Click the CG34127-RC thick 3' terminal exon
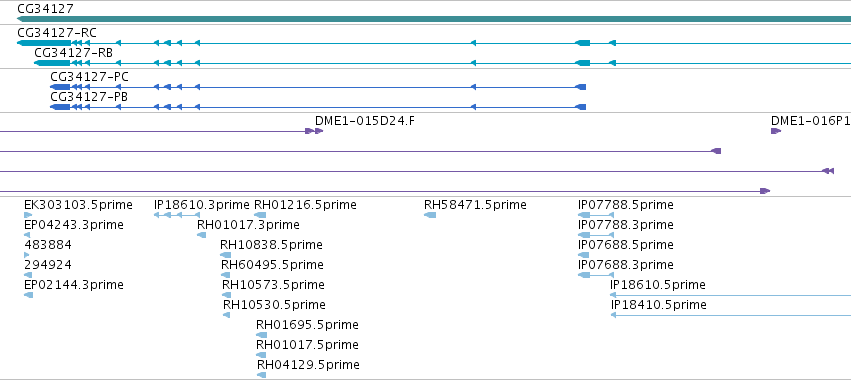This screenshot has width=851, height=380. click(44, 43)
